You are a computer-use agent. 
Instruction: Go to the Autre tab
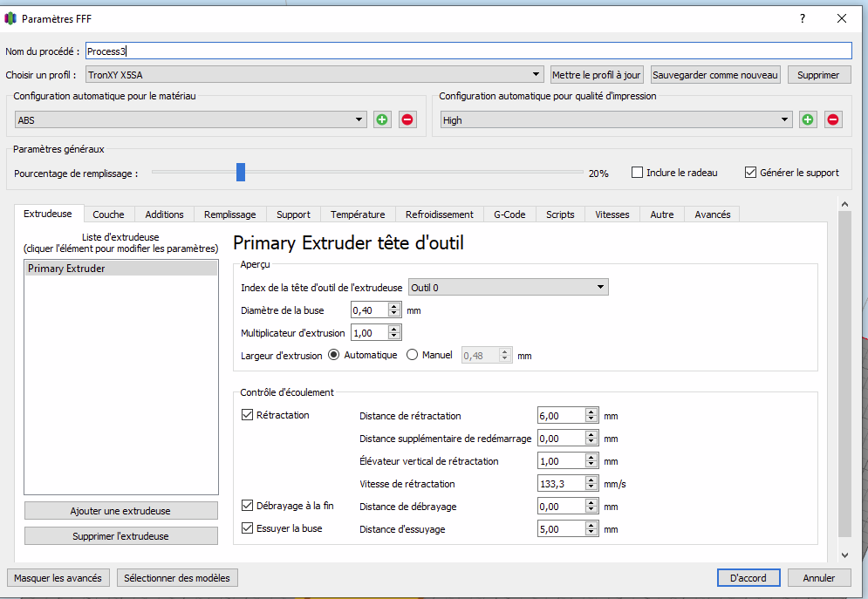[x=662, y=214]
